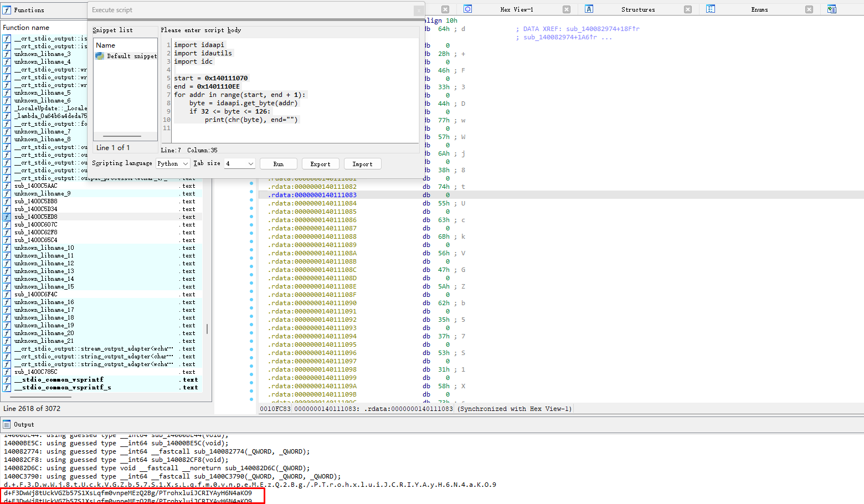Click function icon beside unknown_libname_3

pos(7,54)
